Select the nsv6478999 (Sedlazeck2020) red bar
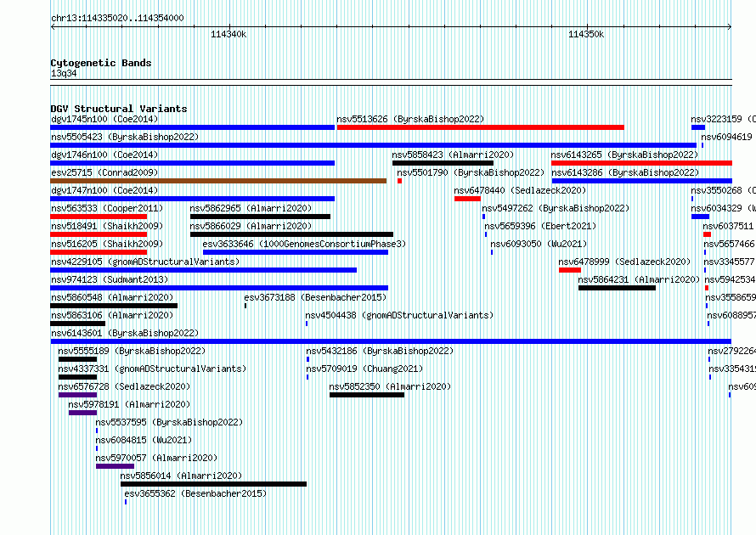 coord(570,270)
